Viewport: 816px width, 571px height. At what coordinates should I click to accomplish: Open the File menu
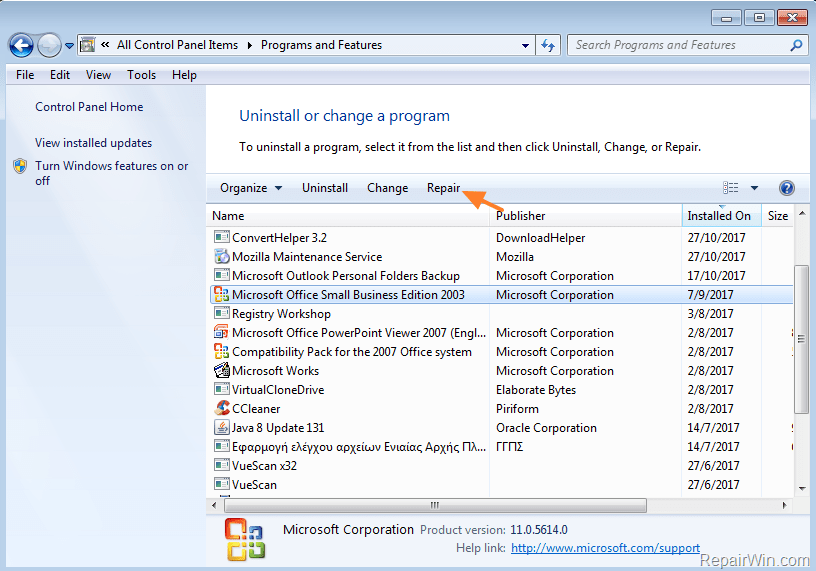(25, 75)
